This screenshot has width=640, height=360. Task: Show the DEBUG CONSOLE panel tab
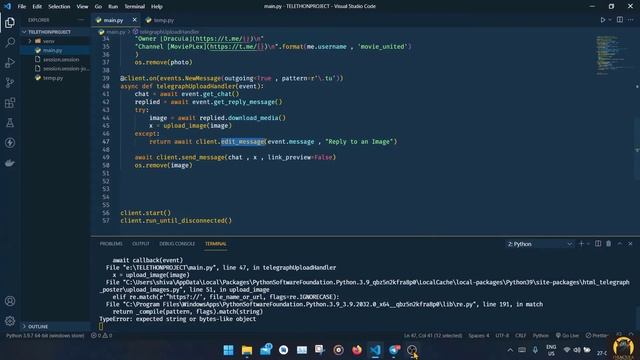click(x=177, y=244)
